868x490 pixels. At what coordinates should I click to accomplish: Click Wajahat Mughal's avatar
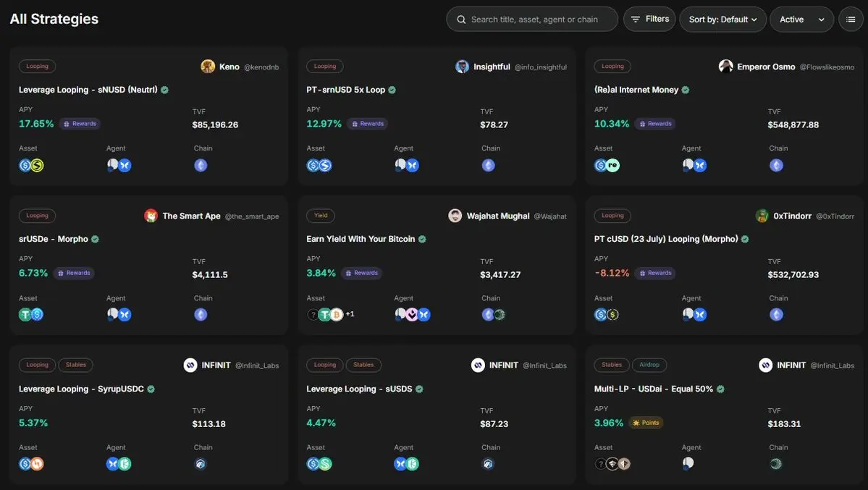pyautogui.click(x=455, y=216)
